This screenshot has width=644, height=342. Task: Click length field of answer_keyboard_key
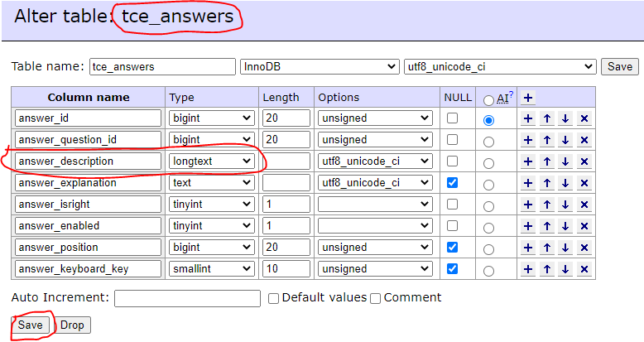click(286, 269)
